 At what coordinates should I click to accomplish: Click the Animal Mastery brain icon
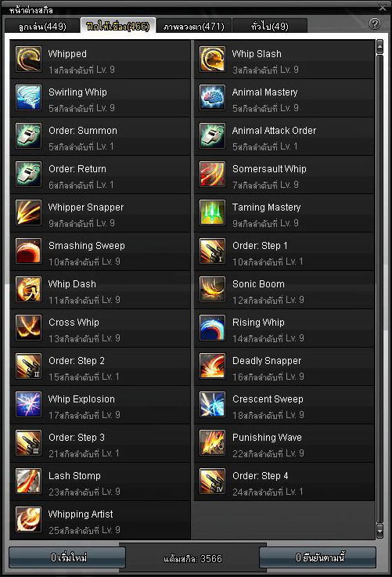212,98
